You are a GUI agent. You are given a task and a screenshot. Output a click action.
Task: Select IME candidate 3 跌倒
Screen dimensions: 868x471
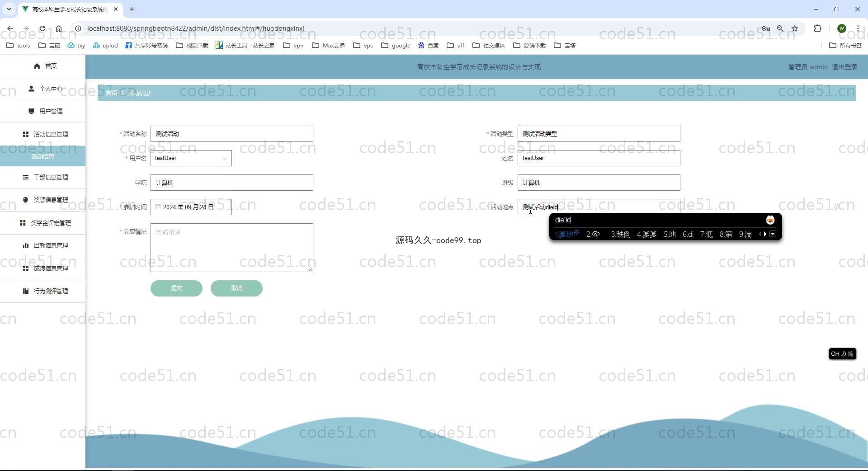621,234
